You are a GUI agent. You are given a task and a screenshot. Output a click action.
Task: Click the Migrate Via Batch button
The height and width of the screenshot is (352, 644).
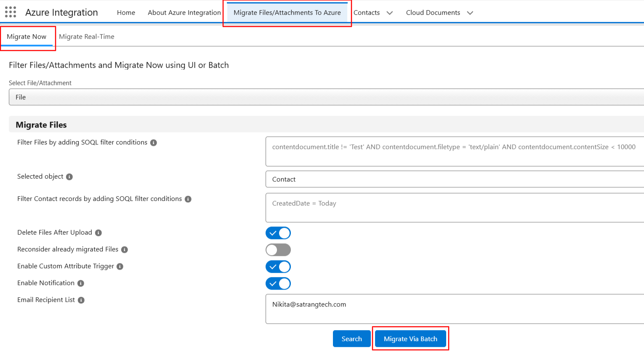[x=410, y=339]
